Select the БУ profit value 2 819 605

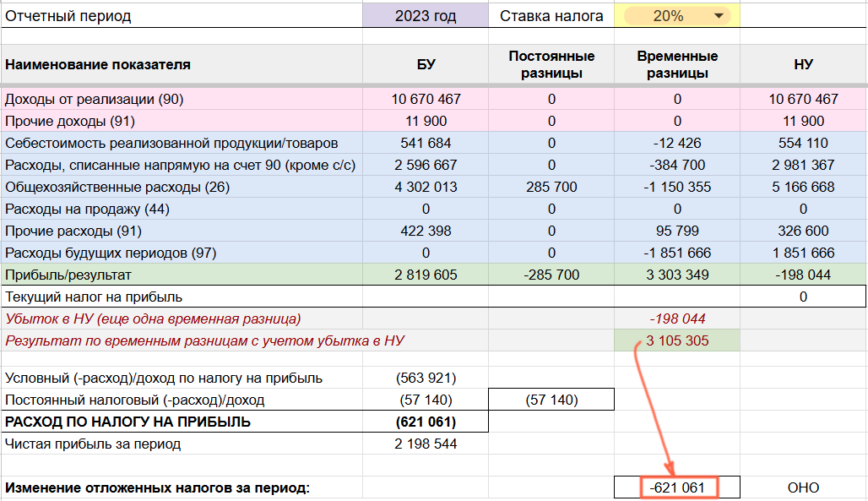[426, 275]
